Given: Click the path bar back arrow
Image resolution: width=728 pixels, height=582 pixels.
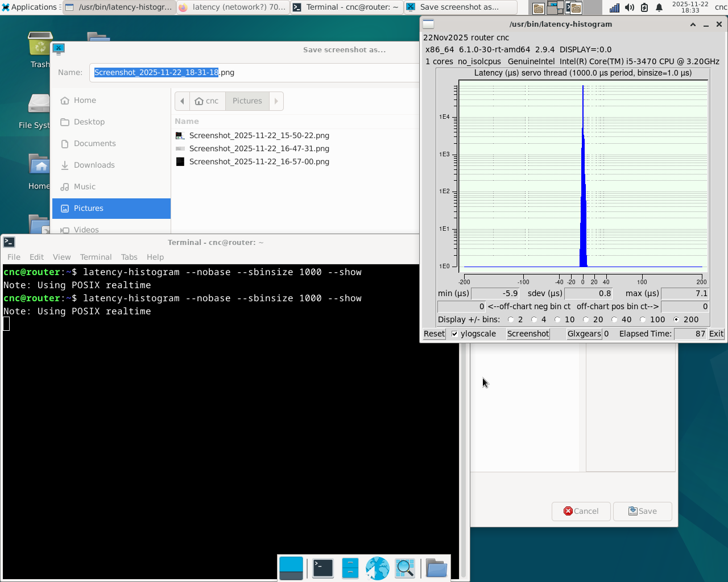Looking at the screenshot, I should point(182,101).
